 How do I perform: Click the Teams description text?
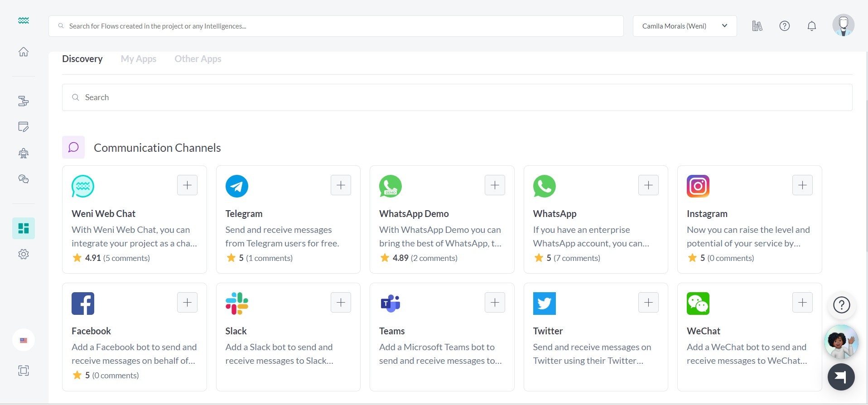tap(440, 354)
